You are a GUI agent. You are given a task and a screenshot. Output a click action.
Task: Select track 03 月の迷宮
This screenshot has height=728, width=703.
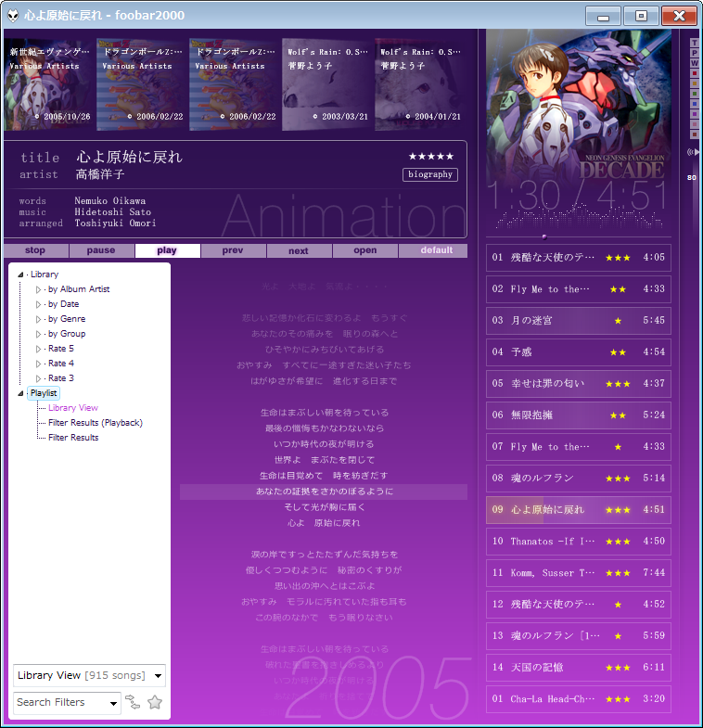pos(579,321)
